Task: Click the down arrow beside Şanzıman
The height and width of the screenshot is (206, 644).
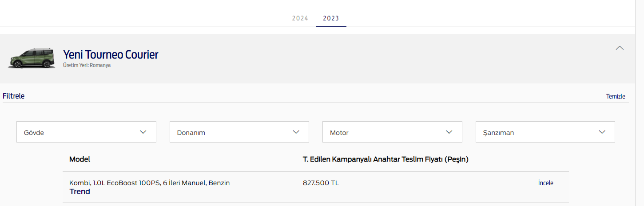Action: coord(602,132)
